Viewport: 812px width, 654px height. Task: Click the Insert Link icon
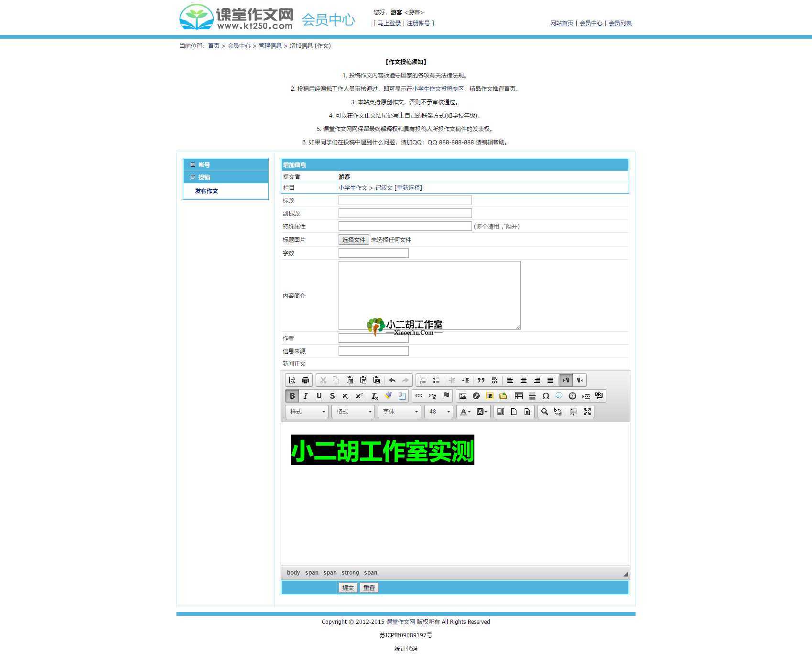419,396
